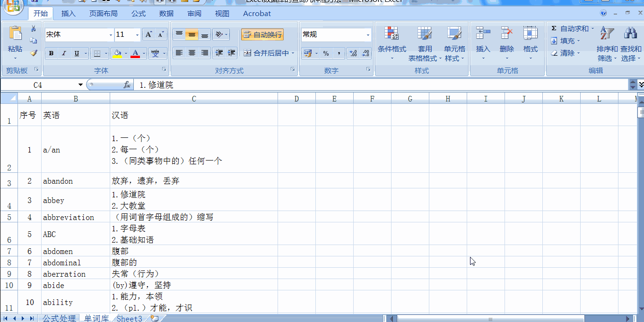The width and height of the screenshot is (644, 322).
Task: Open the Format (格式) cells menu
Action: 531,44
